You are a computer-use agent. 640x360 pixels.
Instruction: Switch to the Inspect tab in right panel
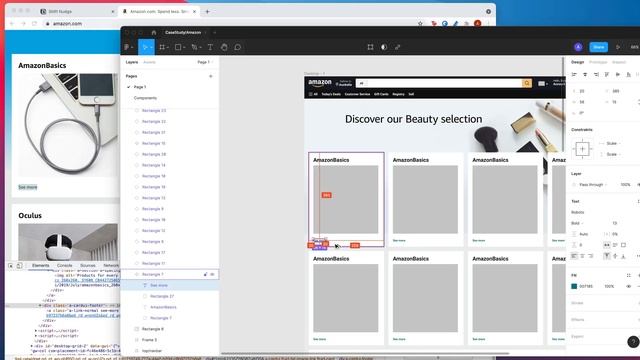(x=619, y=62)
